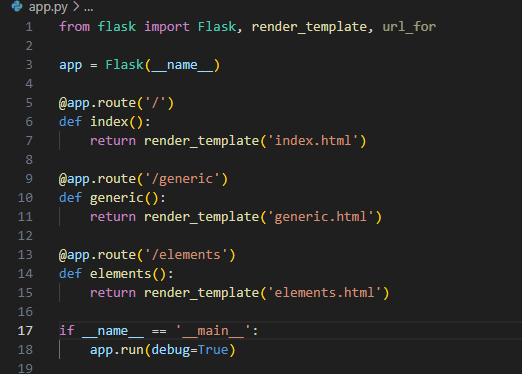The image size is (522, 374).
Task: Click the 'from' keyword on line 1
Action: (74, 27)
